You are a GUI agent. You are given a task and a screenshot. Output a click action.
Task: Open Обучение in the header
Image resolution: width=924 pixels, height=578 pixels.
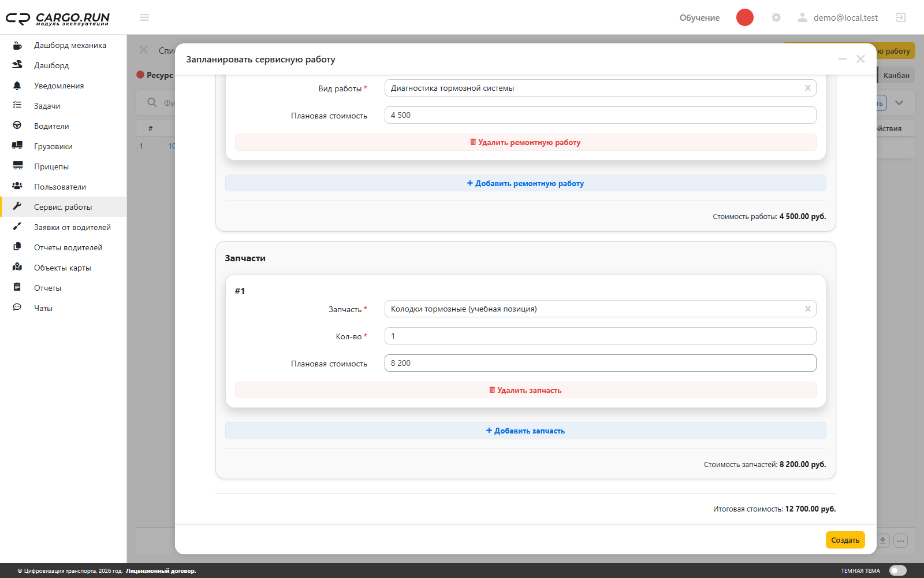699,17
